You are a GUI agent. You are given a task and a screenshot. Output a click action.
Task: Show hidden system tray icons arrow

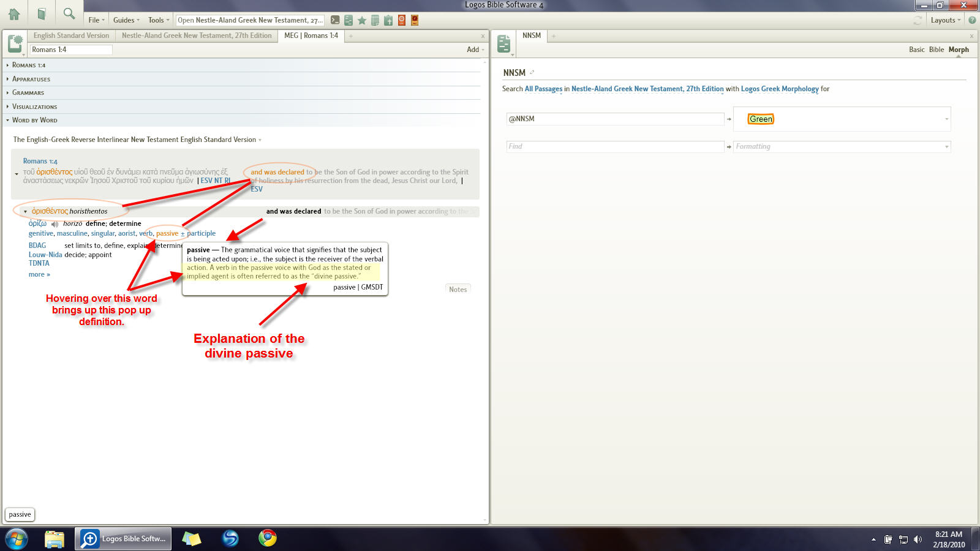point(873,539)
